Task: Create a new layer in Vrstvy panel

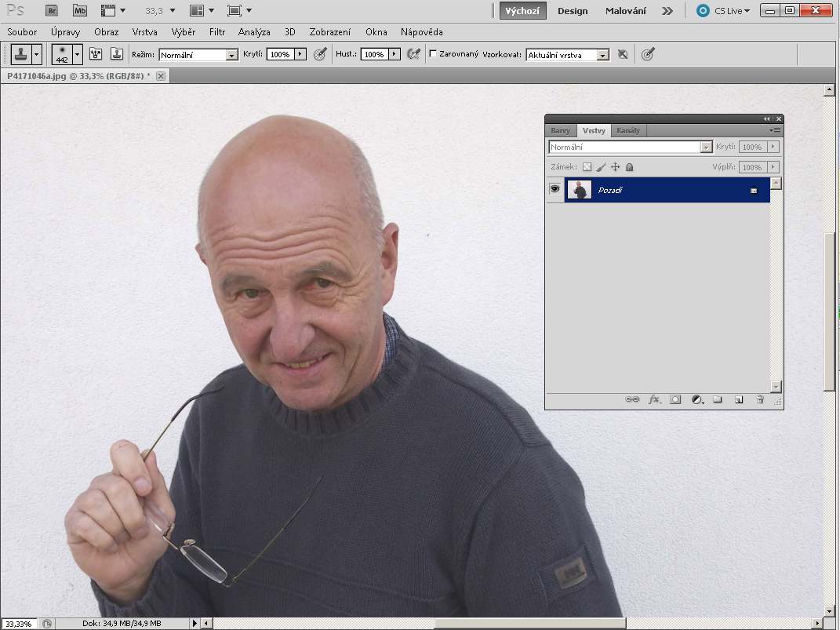Action: tap(738, 399)
